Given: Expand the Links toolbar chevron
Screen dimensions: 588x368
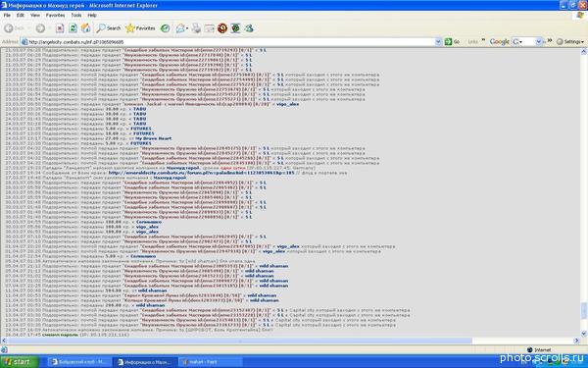Looking at the screenshot, I should click(483, 40).
